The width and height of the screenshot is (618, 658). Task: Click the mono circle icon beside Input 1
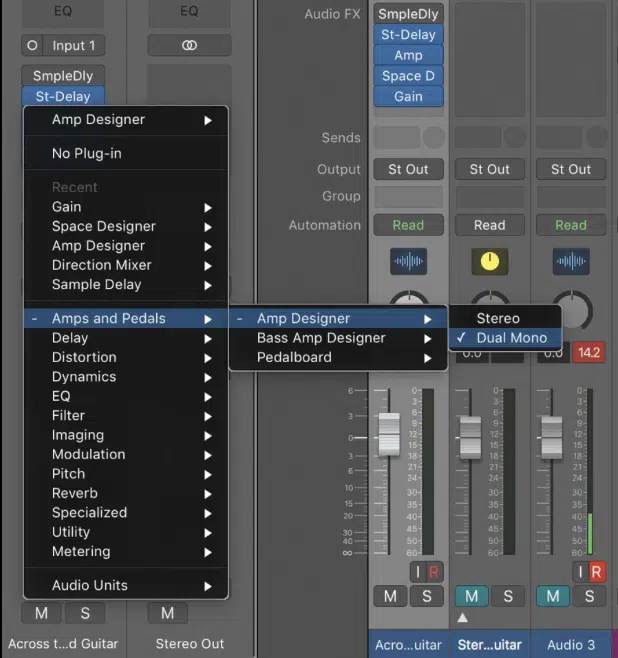pos(32,45)
